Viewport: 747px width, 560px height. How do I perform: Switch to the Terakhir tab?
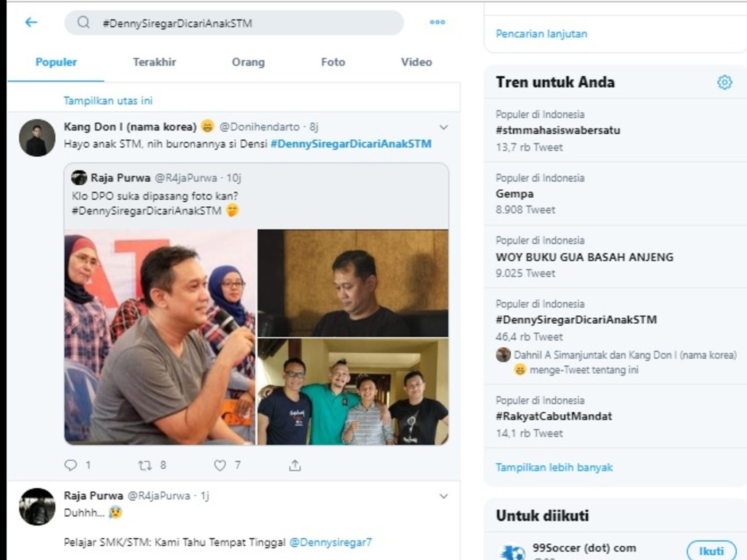154,62
